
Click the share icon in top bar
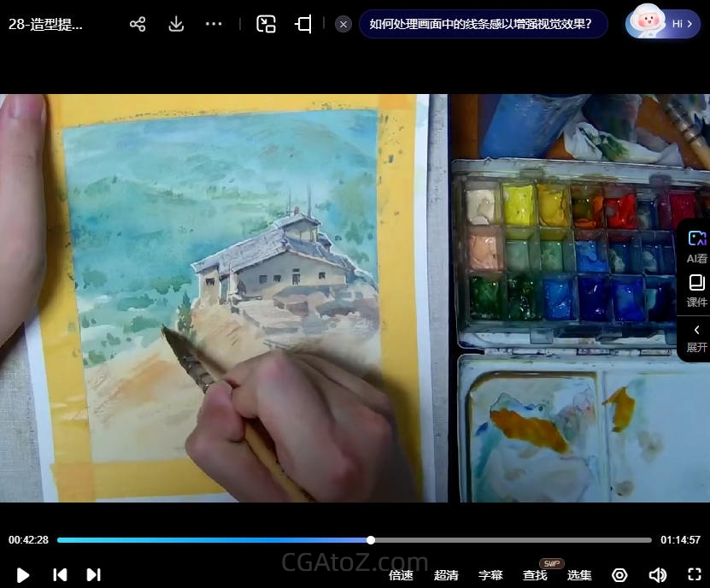coord(138,24)
